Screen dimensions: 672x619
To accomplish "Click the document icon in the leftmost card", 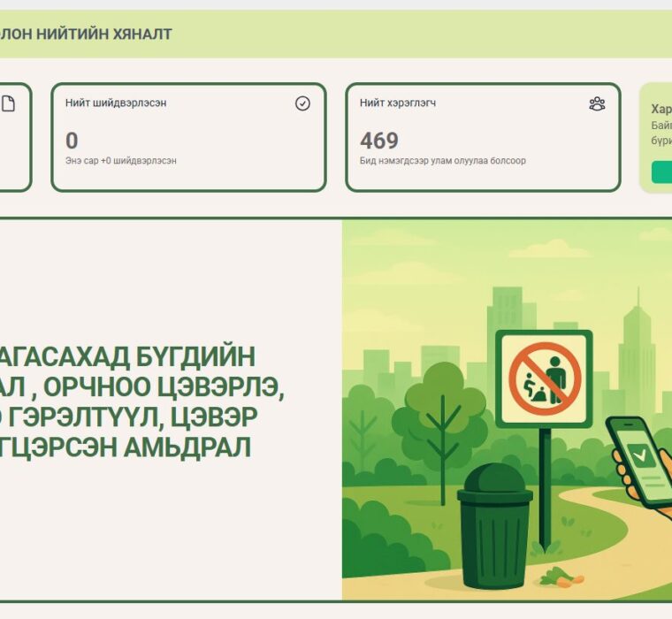I will point(8,104).
